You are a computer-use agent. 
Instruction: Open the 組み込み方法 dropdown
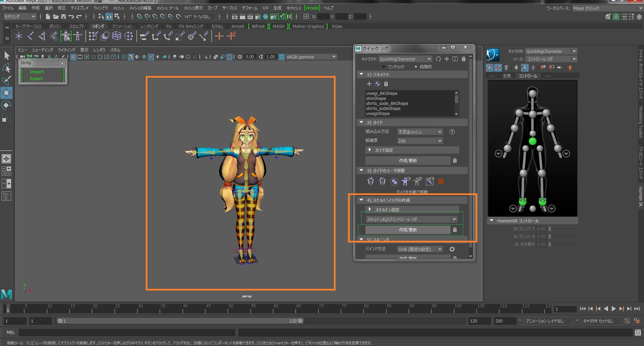click(420, 132)
